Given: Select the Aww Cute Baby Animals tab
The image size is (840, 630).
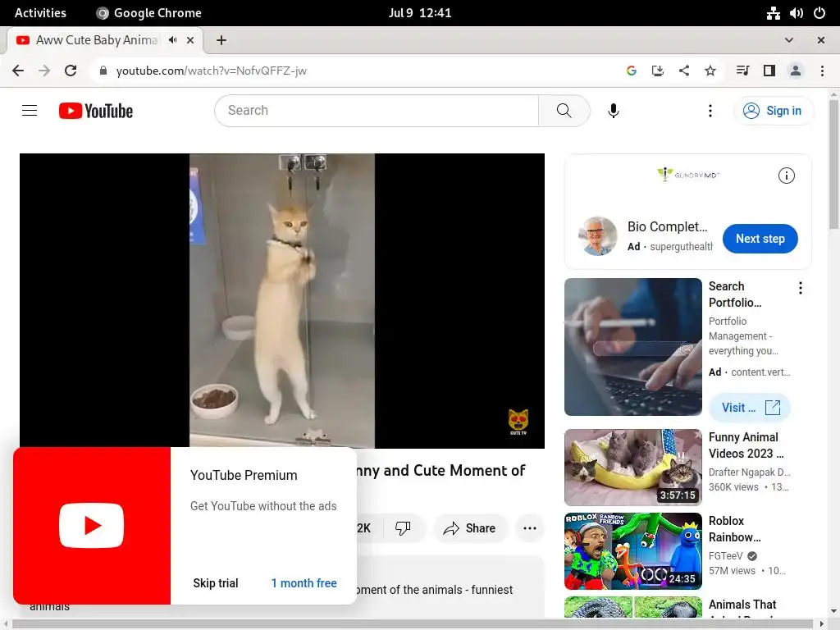Looking at the screenshot, I should click(97, 40).
